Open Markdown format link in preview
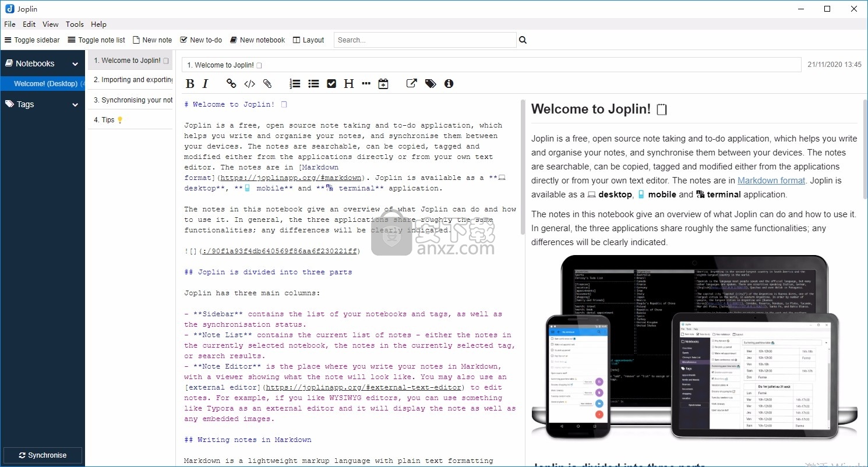 (771, 181)
